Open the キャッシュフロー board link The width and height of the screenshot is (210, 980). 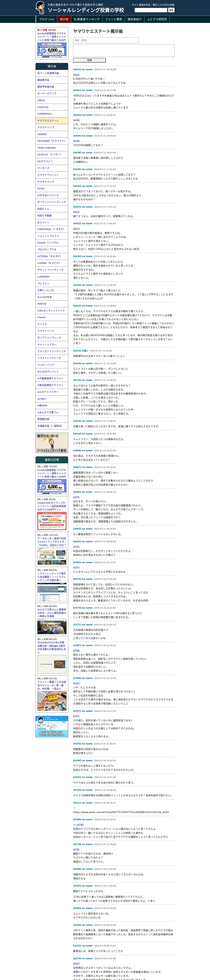[52, 344]
